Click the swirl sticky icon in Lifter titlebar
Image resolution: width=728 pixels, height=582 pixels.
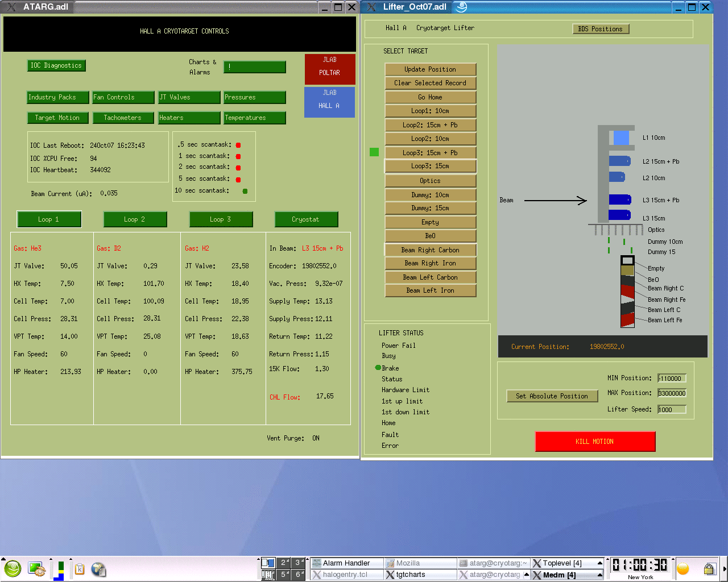(461, 7)
